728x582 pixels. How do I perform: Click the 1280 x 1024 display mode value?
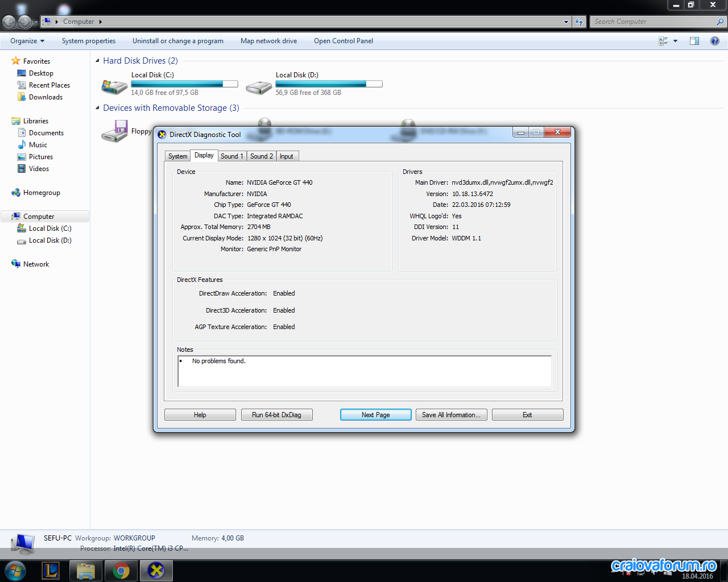[285, 238]
